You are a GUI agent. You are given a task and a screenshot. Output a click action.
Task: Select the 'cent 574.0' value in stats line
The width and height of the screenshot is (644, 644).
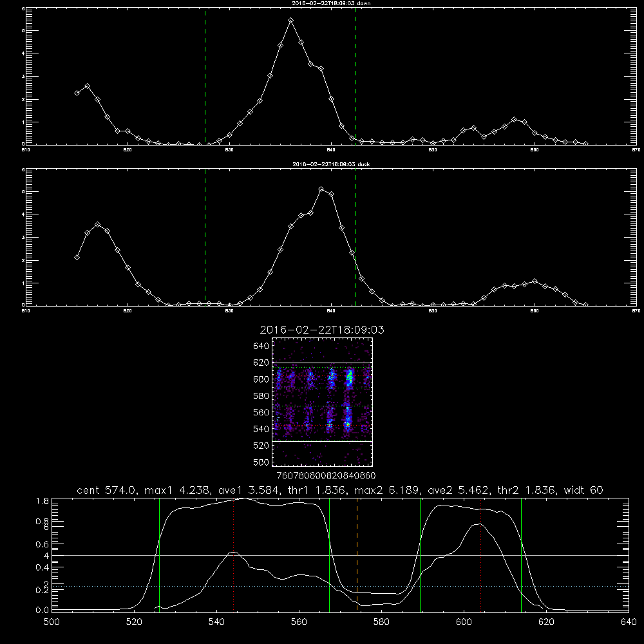coord(108,490)
